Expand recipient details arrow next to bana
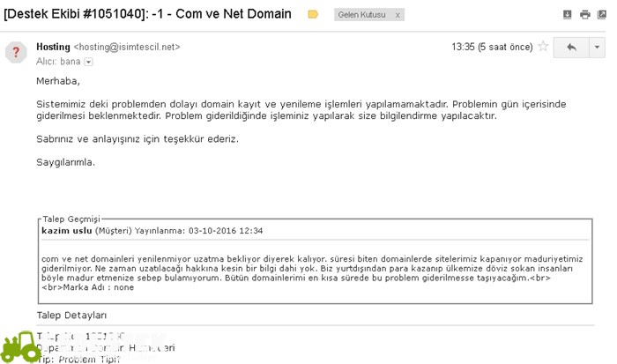The height and width of the screenshot is (364, 617). click(x=88, y=62)
